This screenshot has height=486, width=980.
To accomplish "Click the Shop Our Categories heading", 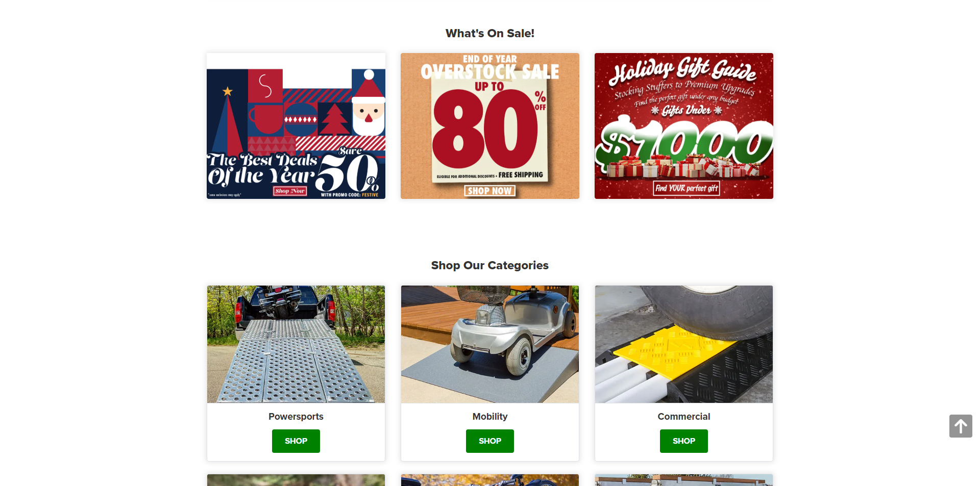I will pos(490,265).
